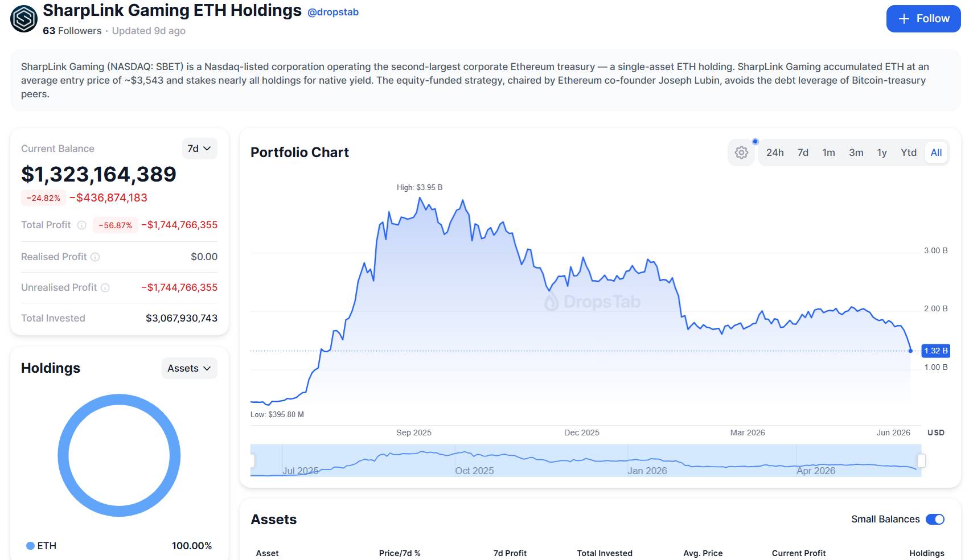This screenshot has height=560, width=969.
Task: Click the range navigator mini chart area
Action: pyautogui.click(x=586, y=460)
